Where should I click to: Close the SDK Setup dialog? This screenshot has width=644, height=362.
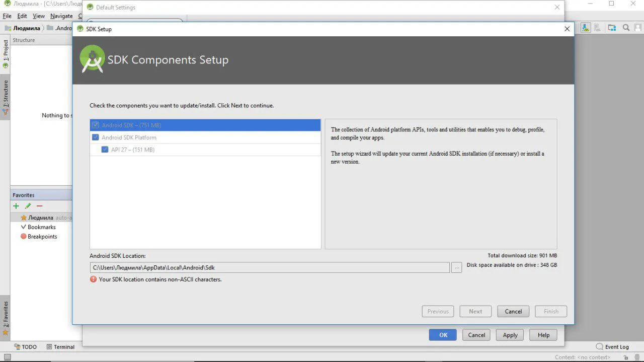click(567, 29)
